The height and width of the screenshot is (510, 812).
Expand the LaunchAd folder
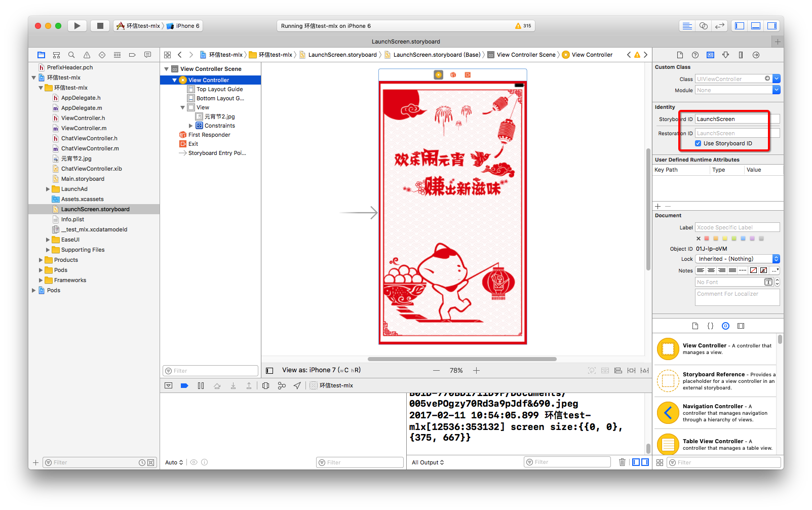pos(48,189)
